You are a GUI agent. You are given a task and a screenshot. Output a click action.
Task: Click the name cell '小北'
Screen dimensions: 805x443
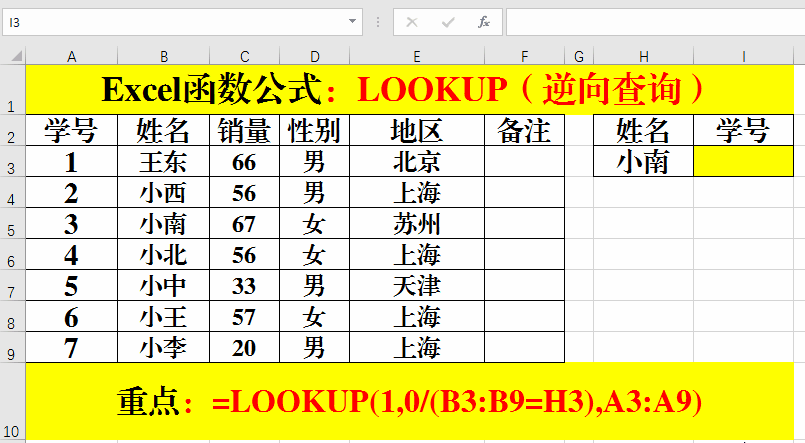pyautogui.click(x=163, y=254)
